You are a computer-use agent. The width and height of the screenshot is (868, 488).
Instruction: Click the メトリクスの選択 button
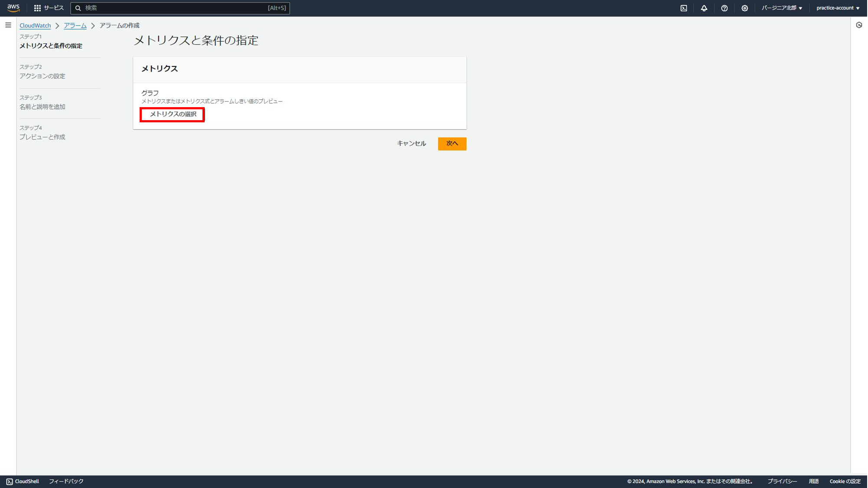point(173,114)
